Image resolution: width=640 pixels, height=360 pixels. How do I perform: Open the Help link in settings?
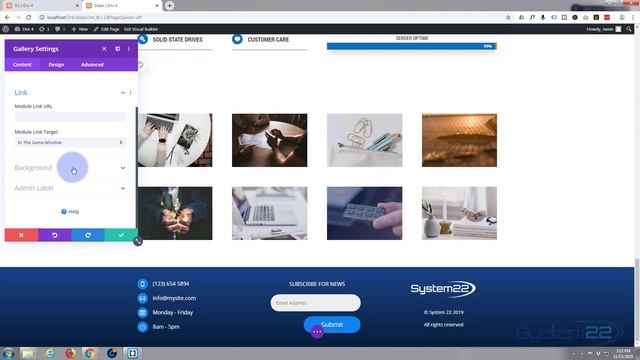(x=70, y=211)
